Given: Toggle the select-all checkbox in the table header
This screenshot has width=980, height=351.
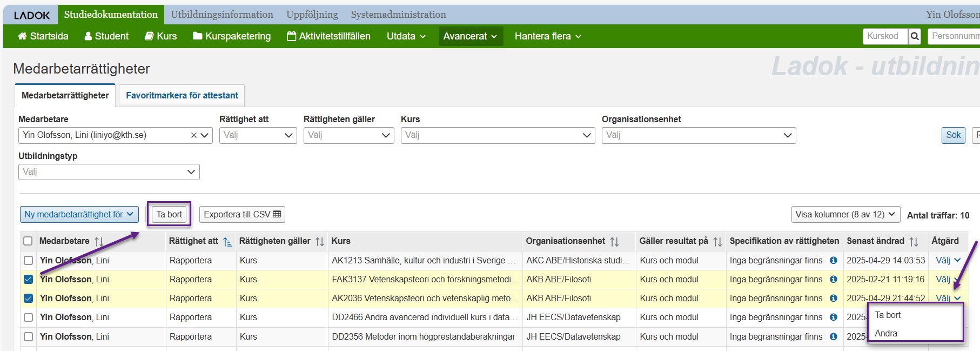Looking at the screenshot, I should click(x=28, y=241).
